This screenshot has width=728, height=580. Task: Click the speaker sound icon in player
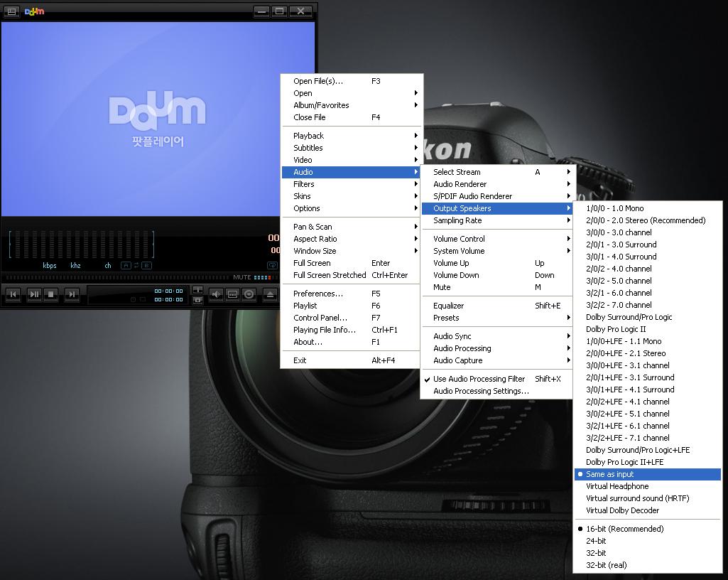(216, 294)
